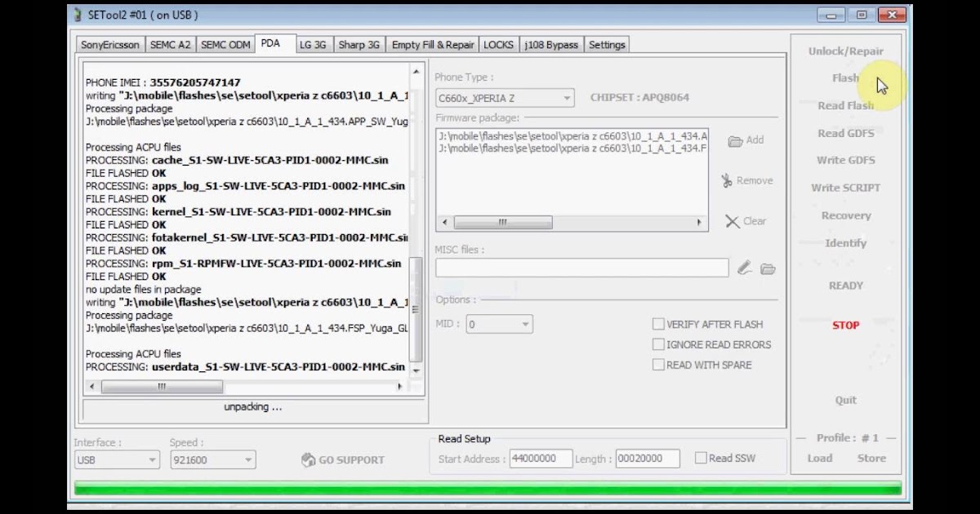Check the READ WITH SPARE option
This screenshot has width=980, height=514.
point(658,365)
